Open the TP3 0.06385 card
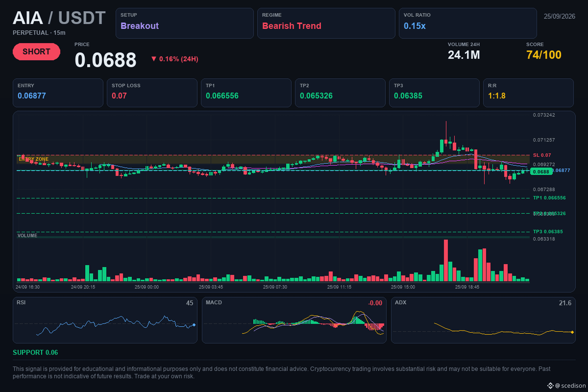 coord(434,93)
